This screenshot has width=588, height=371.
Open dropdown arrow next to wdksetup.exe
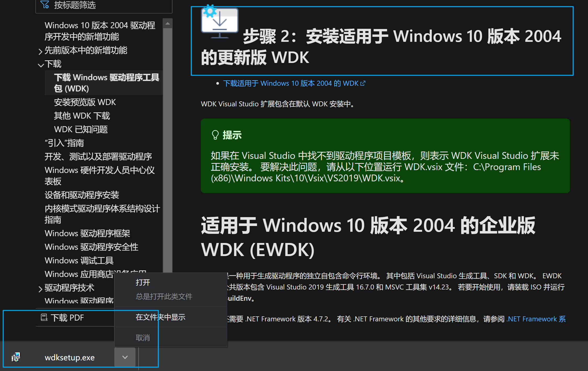(125, 357)
